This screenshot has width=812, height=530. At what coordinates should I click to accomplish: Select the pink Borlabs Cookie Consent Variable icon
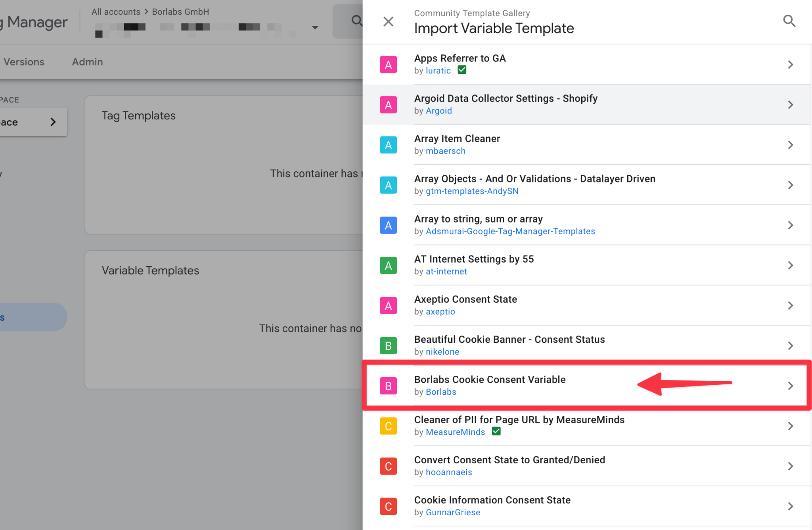pos(388,386)
